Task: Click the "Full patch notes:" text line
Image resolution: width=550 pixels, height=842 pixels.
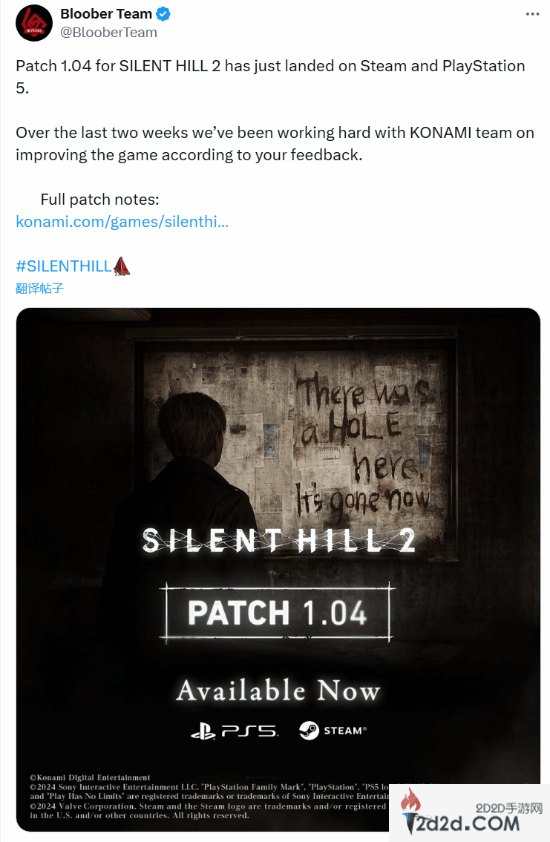Action: pyautogui.click(x=100, y=199)
